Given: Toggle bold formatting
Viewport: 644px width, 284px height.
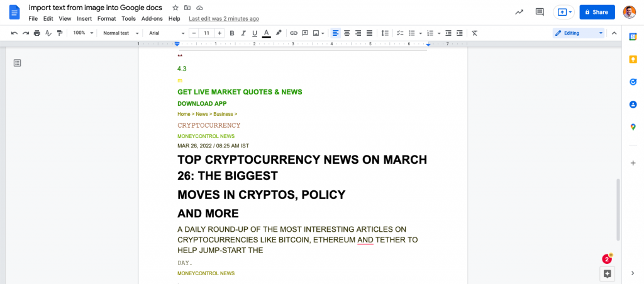Looking at the screenshot, I should point(232,33).
